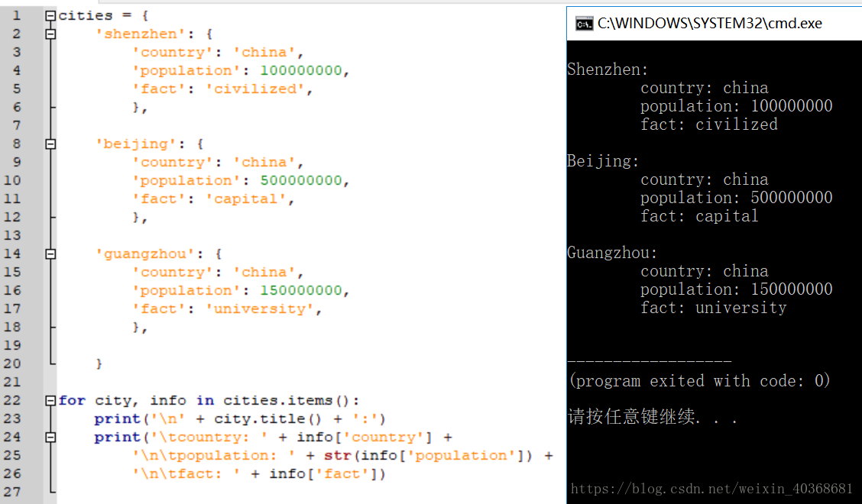Click the Chinese 'press any key' prompt line
This screenshot has height=504, width=862.
click(652, 417)
